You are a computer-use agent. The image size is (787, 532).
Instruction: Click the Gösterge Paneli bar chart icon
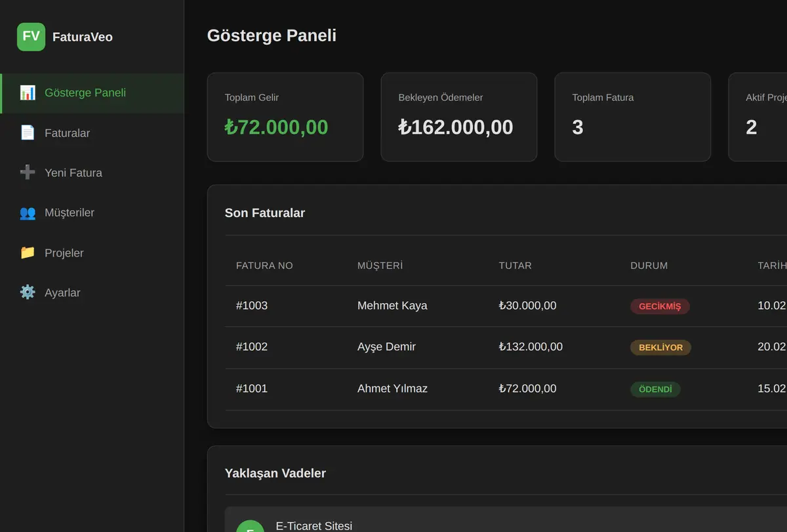pyautogui.click(x=28, y=92)
